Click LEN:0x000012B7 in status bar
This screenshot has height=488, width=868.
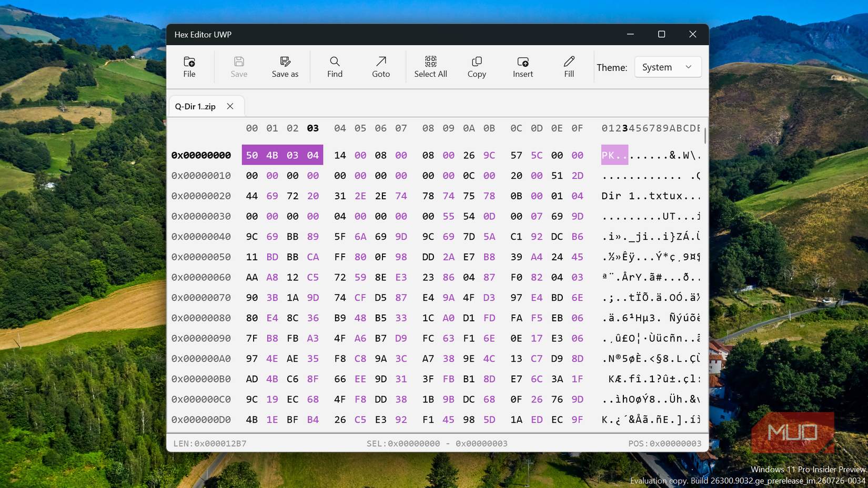point(210,443)
